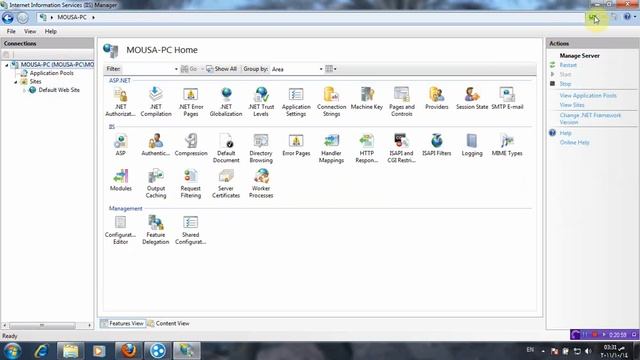Viewport: 640px width, 360px height.
Task: Open SMTP E-mail feature
Action: click(x=507, y=99)
